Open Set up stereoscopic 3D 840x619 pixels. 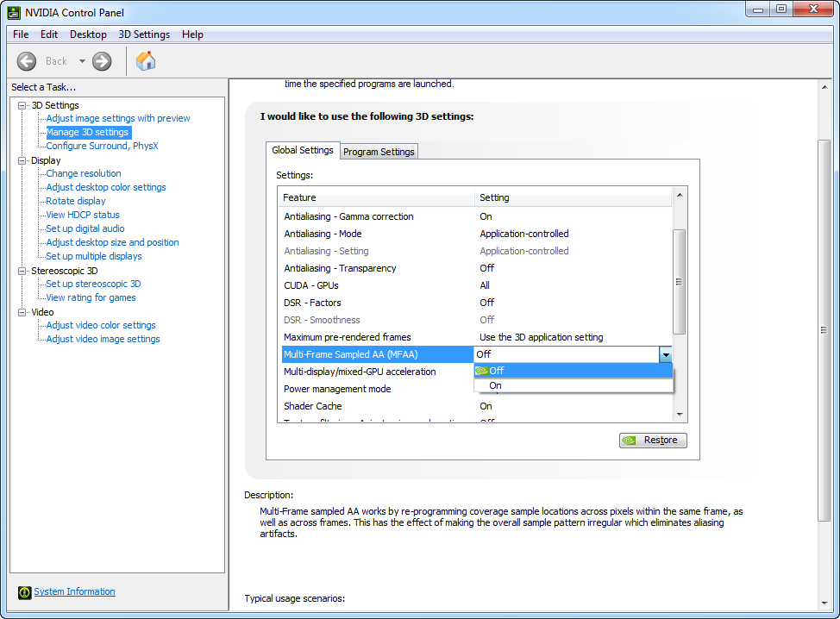click(93, 284)
